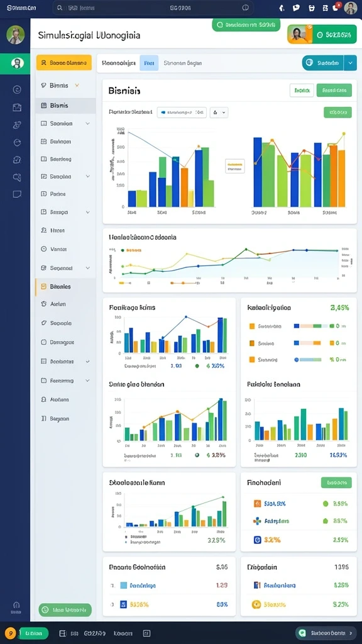362x644 pixels.
Task: Click the notification icon with red badge
Action: tap(336, 7)
